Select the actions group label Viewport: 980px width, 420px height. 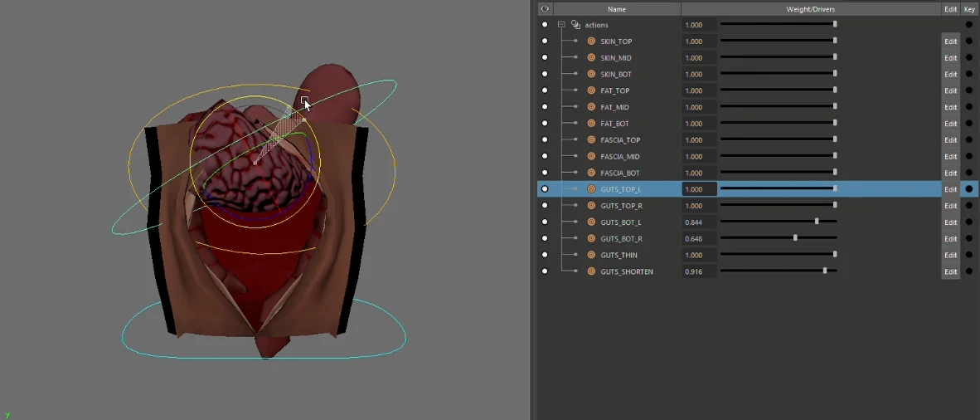point(596,25)
